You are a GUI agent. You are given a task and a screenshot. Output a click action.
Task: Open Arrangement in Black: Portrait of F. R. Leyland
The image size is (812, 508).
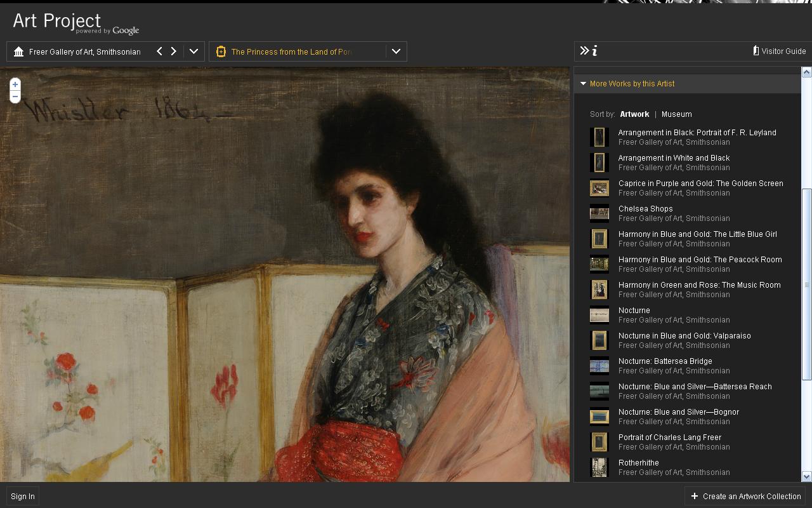pos(697,133)
